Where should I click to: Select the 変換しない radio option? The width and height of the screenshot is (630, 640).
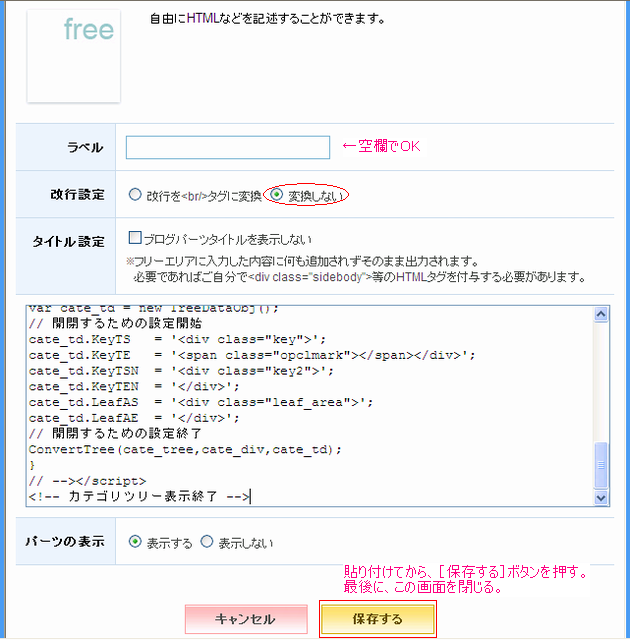(277, 195)
